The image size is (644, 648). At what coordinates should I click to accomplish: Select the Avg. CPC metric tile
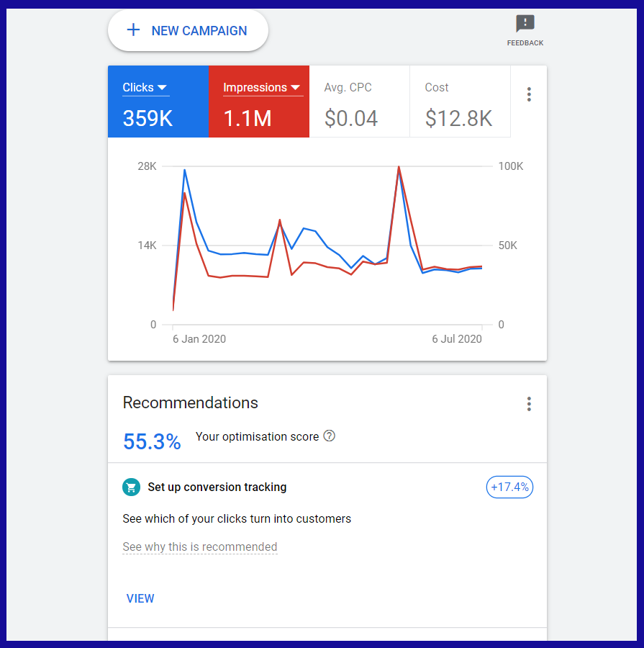(x=359, y=102)
